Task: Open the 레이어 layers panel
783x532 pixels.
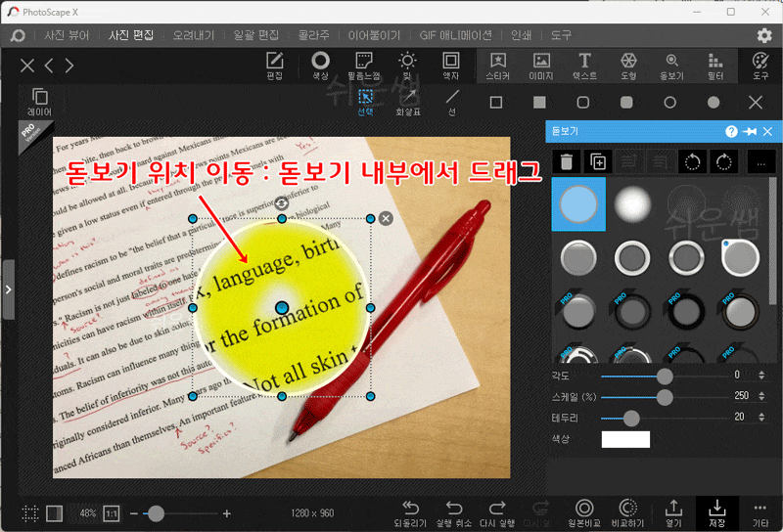Action: click(x=39, y=102)
